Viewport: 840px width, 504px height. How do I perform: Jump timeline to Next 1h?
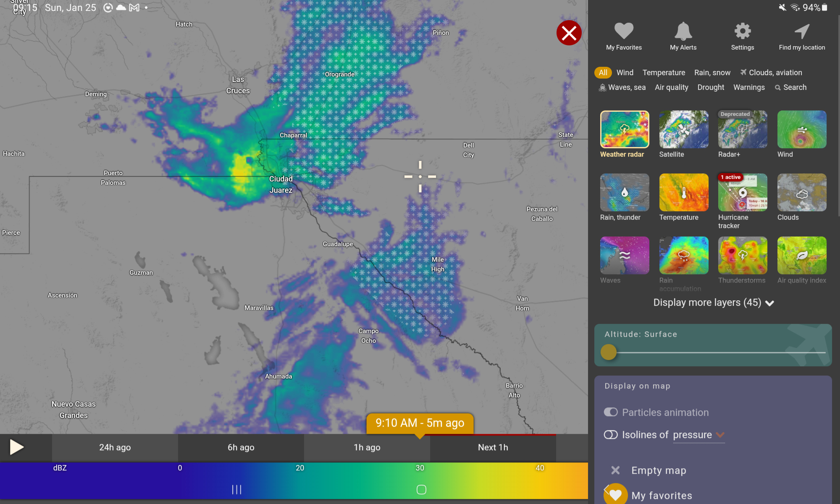(x=493, y=447)
